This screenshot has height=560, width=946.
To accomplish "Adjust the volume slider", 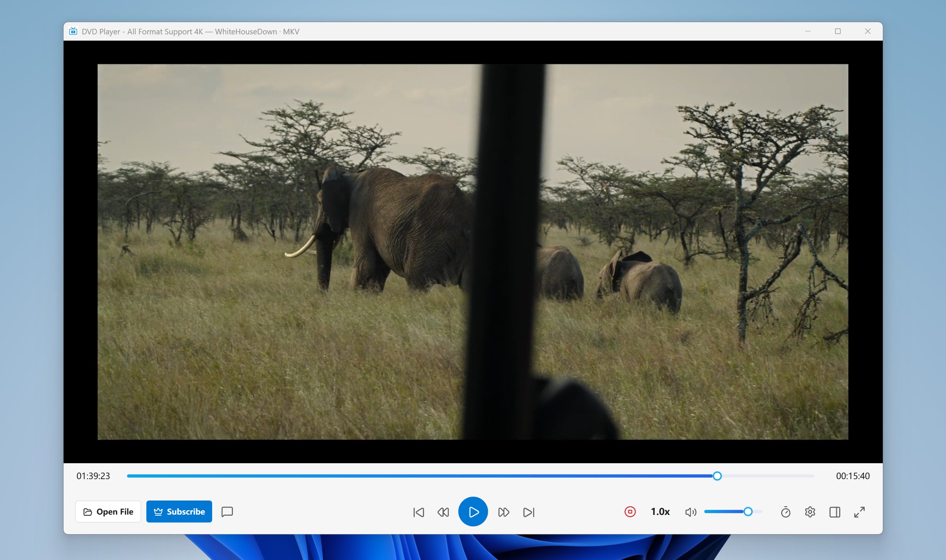I will pyautogui.click(x=733, y=512).
